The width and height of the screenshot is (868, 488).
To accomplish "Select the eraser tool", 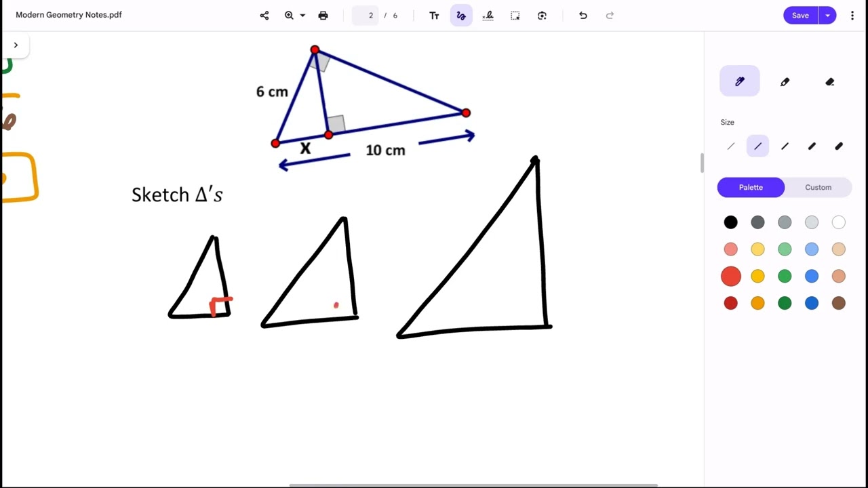I will click(830, 81).
